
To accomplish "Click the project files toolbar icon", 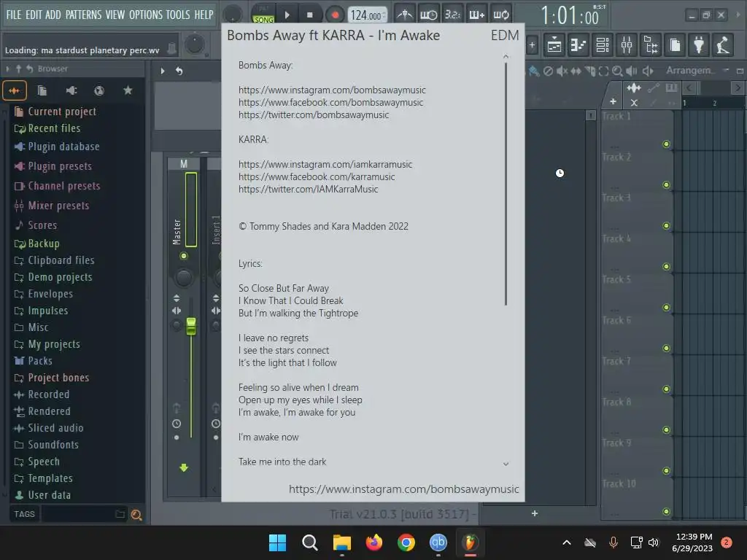I will pyautogui.click(x=675, y=45).
